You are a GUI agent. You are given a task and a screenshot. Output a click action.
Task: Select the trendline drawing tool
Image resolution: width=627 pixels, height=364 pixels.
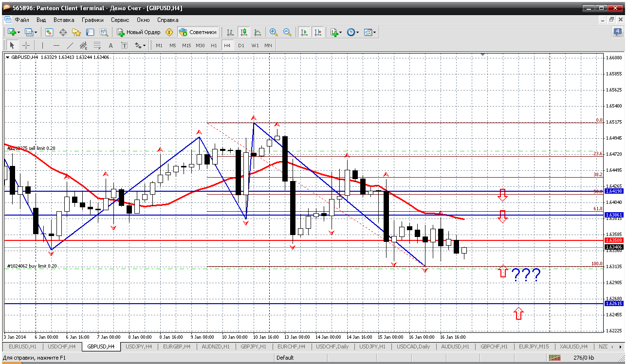(70, 45)
